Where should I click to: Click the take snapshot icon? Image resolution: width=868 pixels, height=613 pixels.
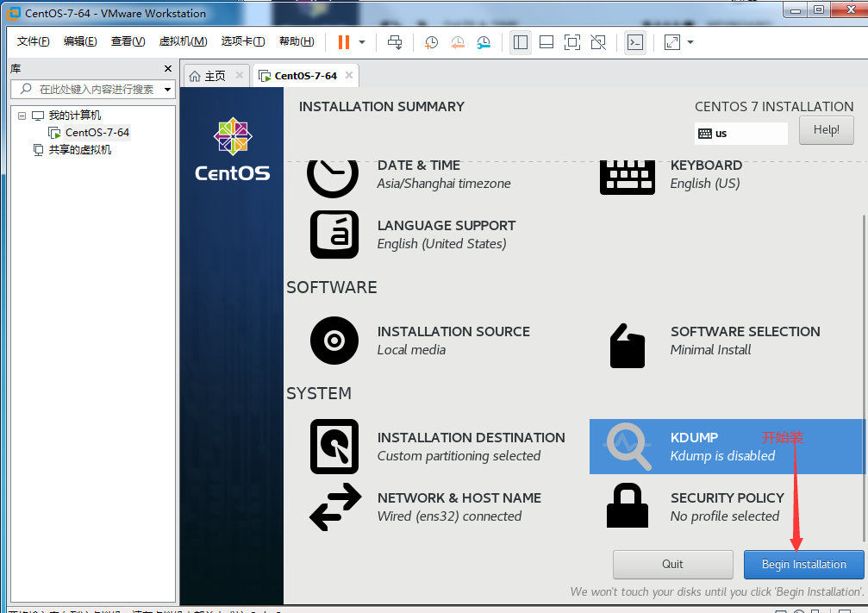click(x=431, y=42)
